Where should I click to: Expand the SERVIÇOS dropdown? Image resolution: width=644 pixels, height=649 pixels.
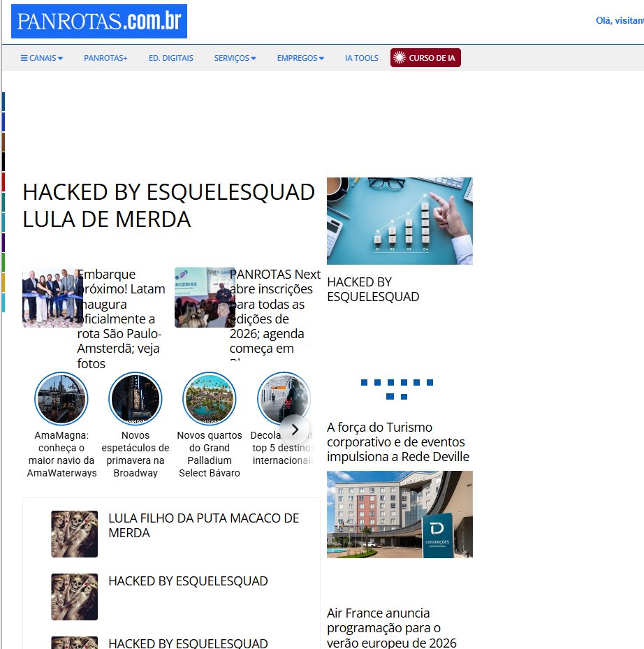(235, 58)
